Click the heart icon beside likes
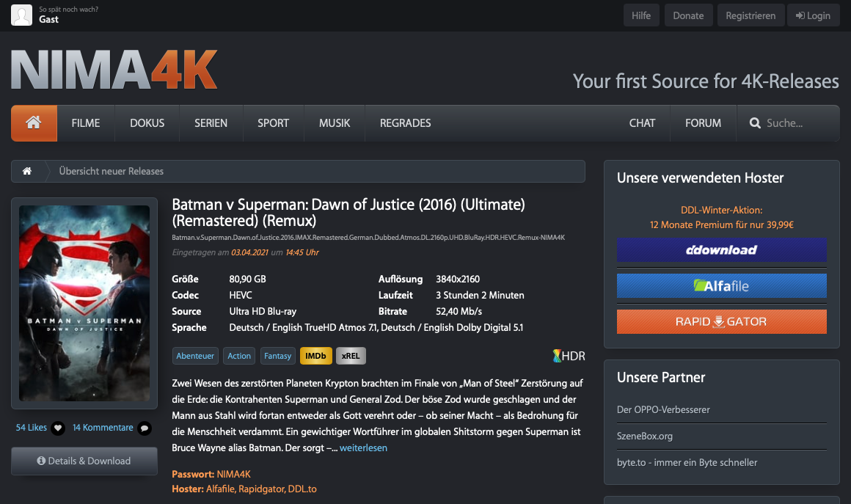This screenshot has width=851, height=504. click(x=58, y=428)
